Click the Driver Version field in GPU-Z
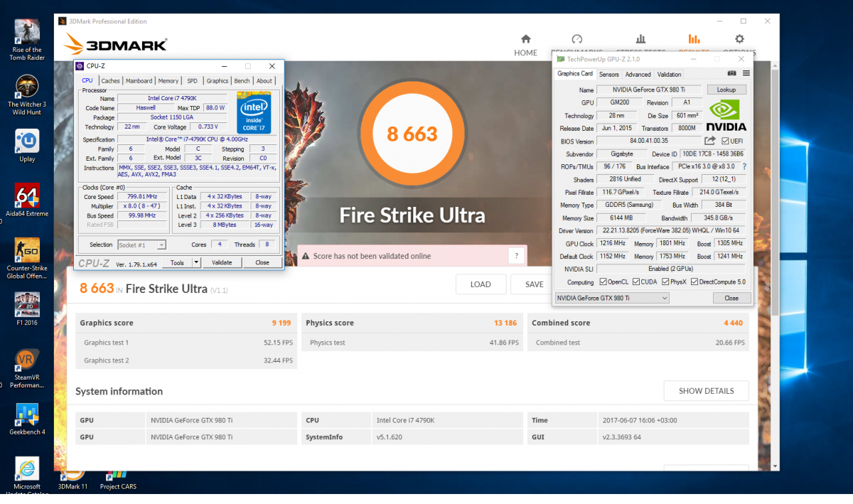Screen dimensions: 853x504 [x=671, y=231]
